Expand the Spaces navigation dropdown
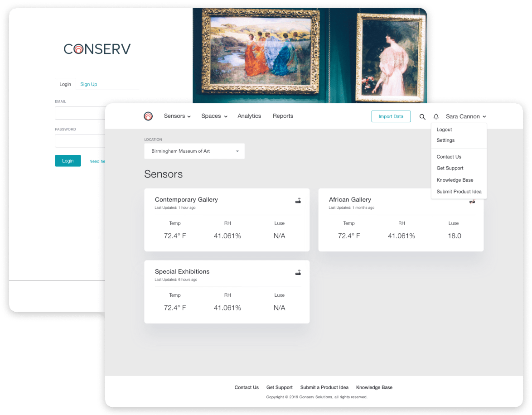This screenshot has width=532, height=415. [214, 116]
